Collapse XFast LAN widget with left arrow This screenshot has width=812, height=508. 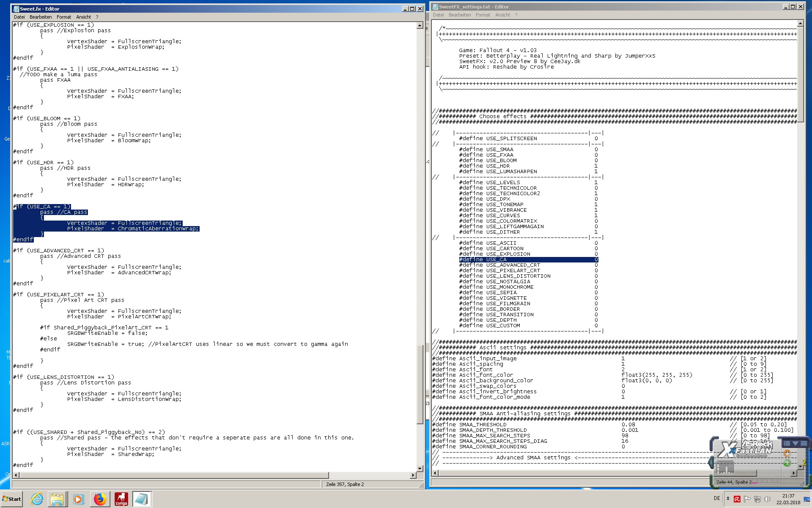tap(710, 462)
